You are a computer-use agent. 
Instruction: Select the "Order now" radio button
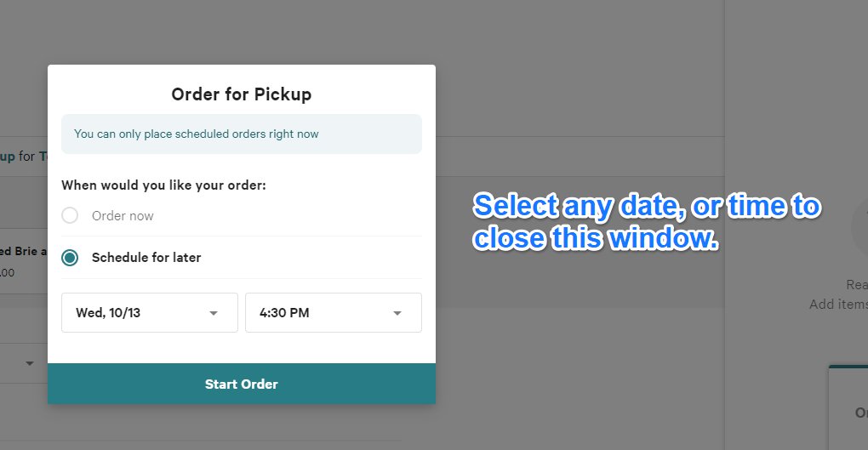pyautogui.click(x=70, y=216)
